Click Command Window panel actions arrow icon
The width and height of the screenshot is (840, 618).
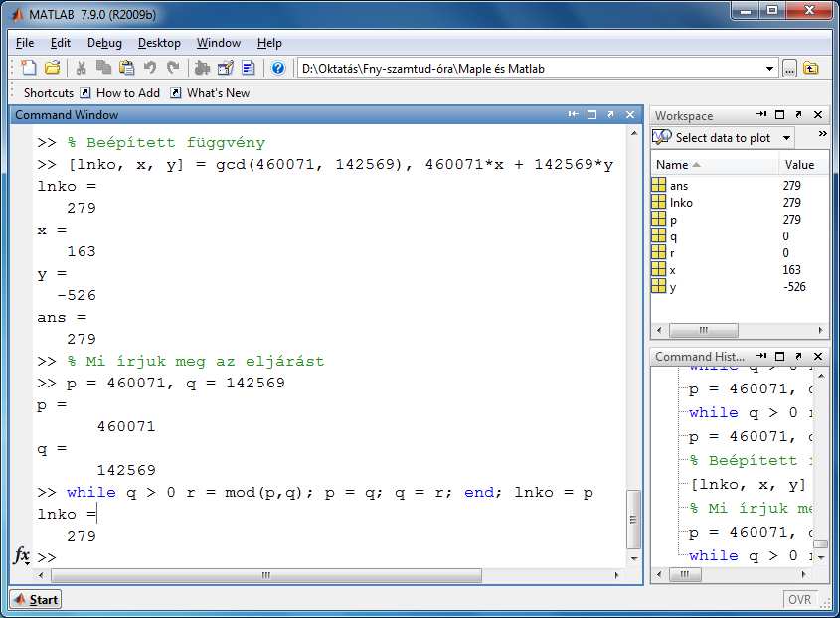[573, 114]
